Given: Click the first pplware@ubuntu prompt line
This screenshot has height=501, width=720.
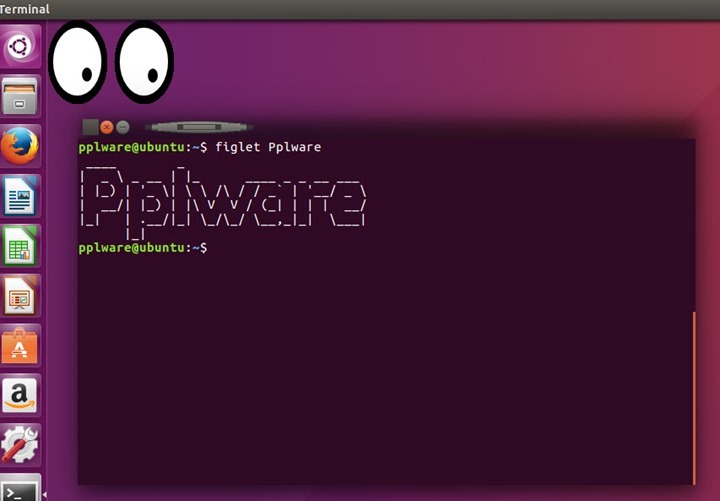Looking at the screenshot, I should point(200,147).
